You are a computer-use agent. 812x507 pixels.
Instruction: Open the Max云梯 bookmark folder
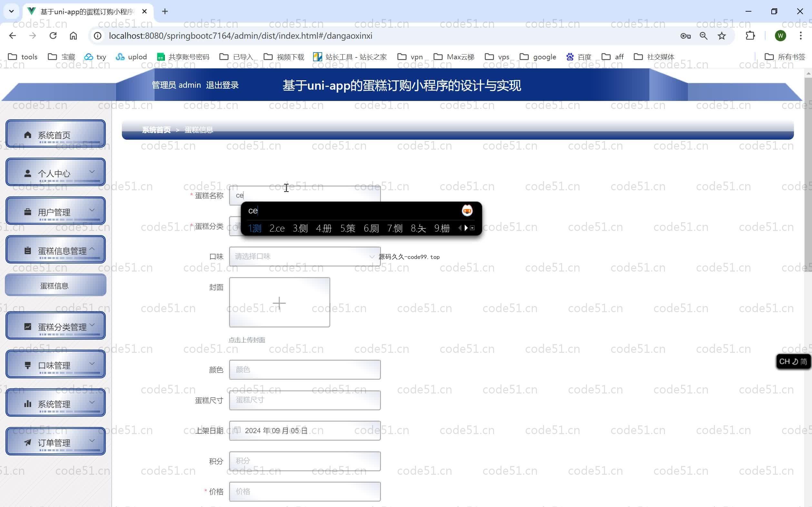click(454, 57)
